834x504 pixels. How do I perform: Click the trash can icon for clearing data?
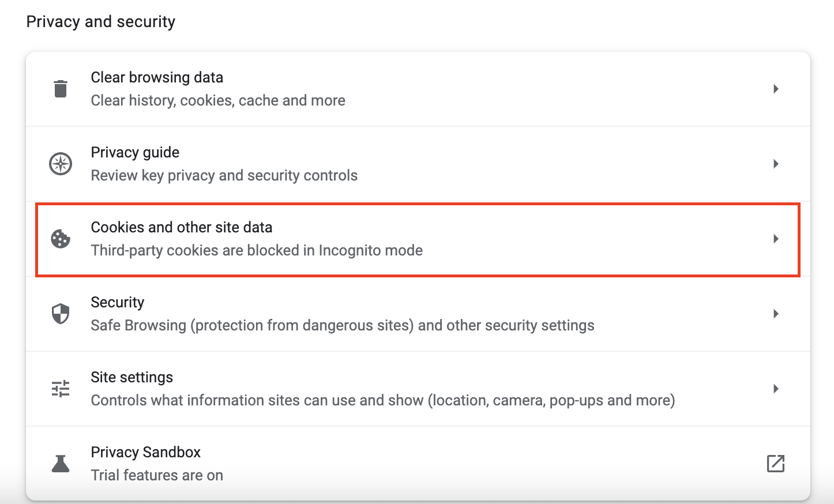[61, 89]
